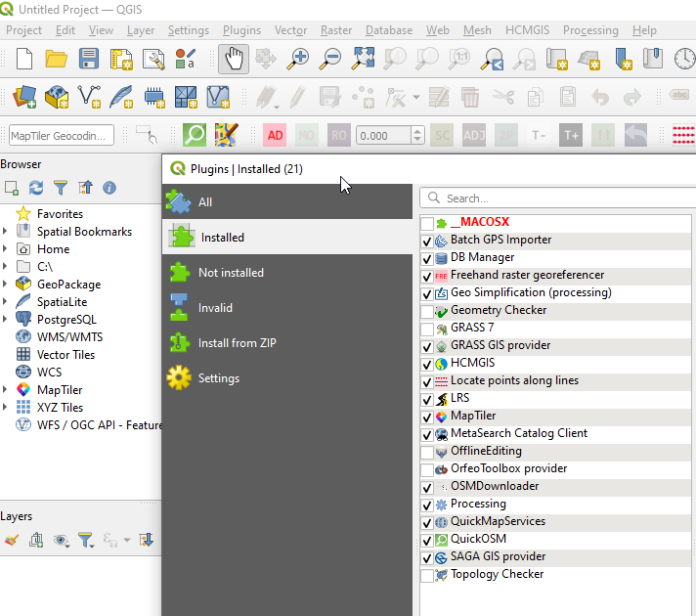This screenshot has width=696, height=616.
Task: Click the red AD toolbar button
Action: point(275,135)
